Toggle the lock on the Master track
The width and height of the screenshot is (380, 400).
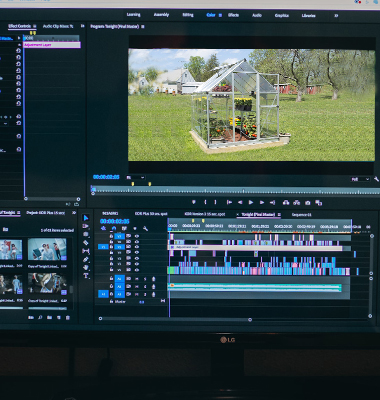111,301
